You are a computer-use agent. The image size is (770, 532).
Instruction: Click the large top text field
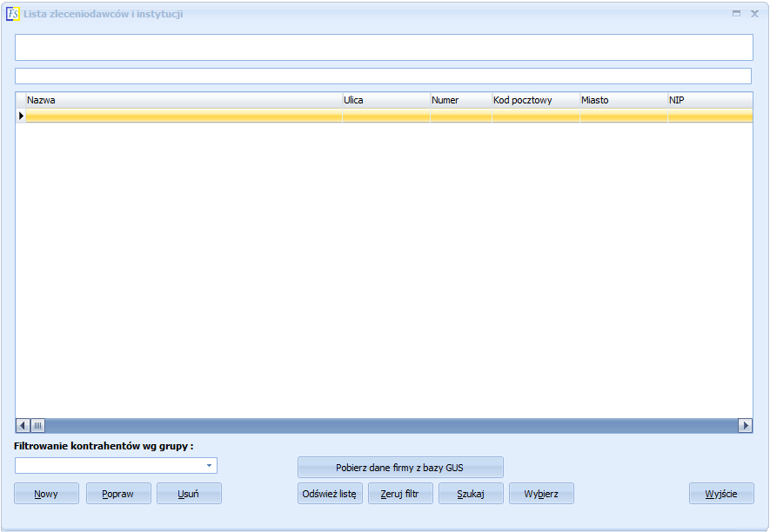click(x=384, y=48)
